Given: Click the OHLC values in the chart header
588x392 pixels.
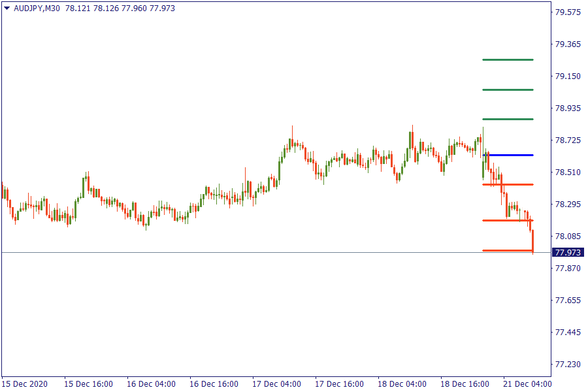Looking at the screenshot, I should (120, 8).
